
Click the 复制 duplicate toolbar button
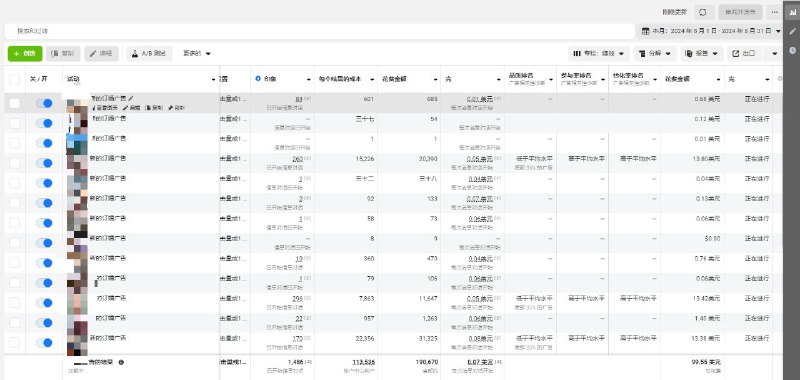click(63, 54)
